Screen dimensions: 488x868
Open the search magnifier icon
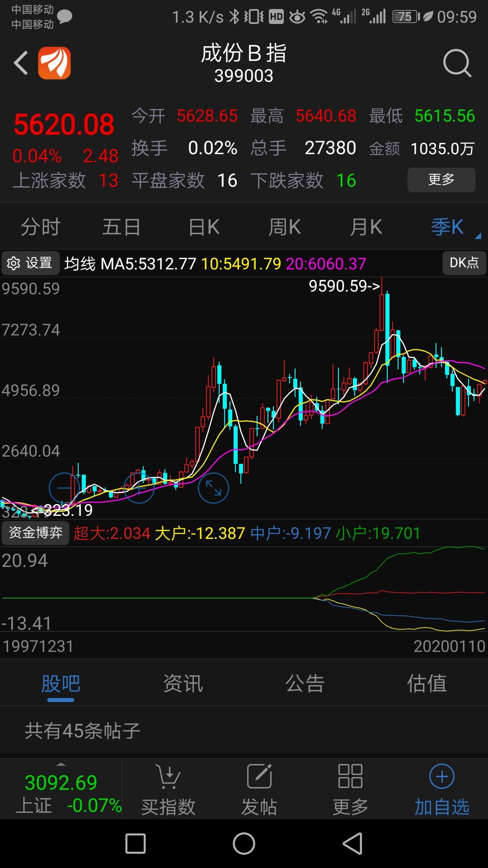[x=457, y=63]
